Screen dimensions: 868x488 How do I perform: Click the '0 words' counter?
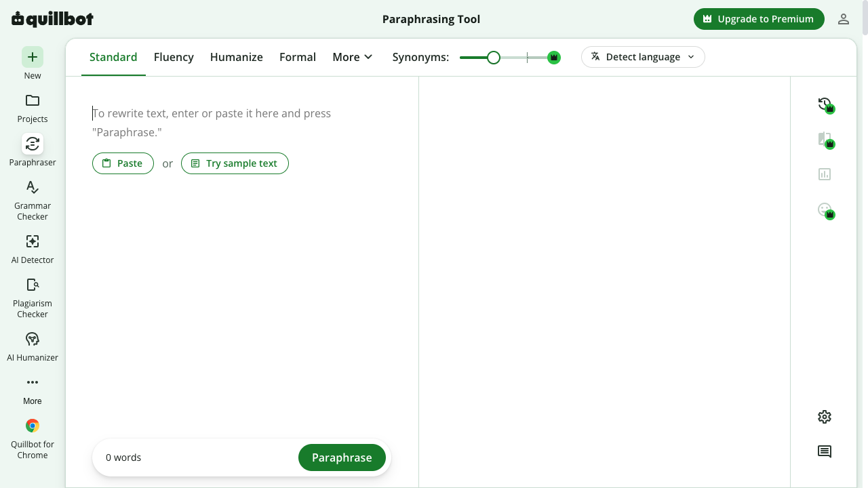[123, 457]
